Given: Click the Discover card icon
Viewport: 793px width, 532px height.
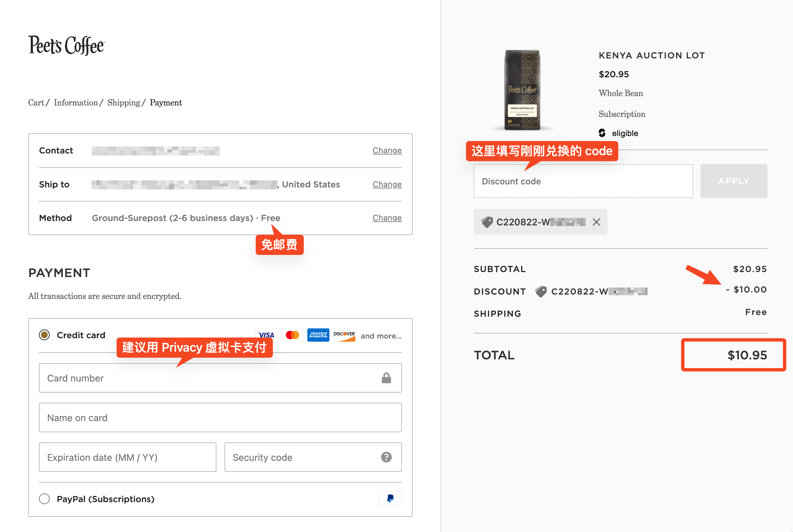Looking at the screenshot, I should [344, 335].
